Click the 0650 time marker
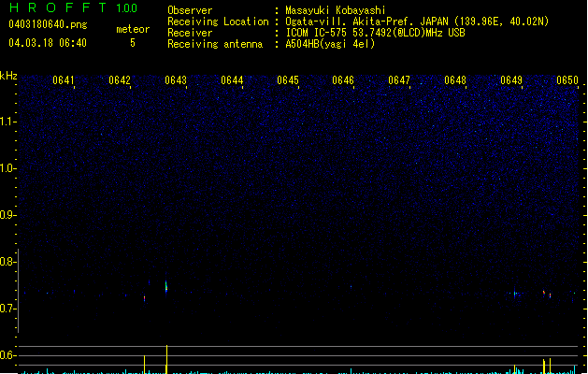Viewport: 588px width, 374px height. point(567,80)
